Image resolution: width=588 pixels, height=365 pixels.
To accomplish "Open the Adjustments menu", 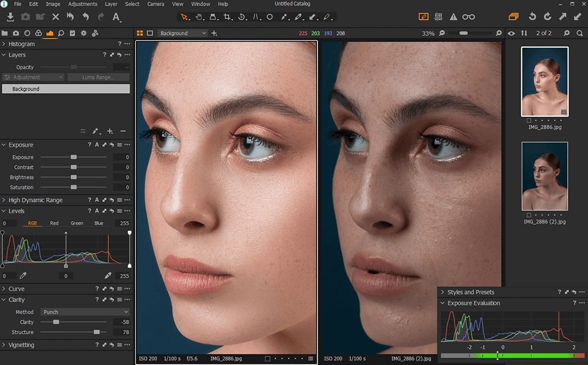I will tap(83, 4).
